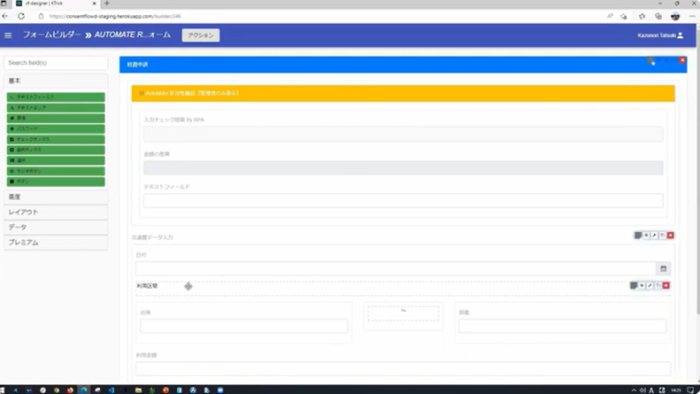Click the dark gray icon in 交通費データ入力 toolbar

pyautogui.click(x=638, y=235)
